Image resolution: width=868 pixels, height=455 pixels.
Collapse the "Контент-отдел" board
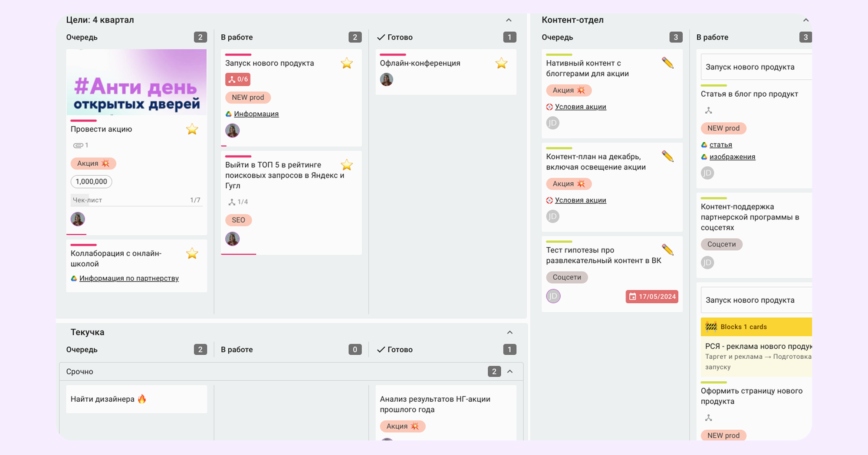(x=806, y=20)
